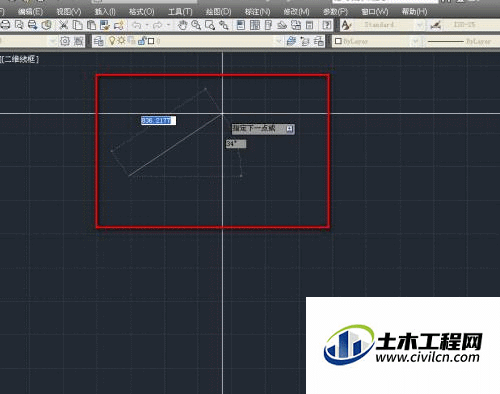Image resolution: width=500 pixels, height=394 pixels.
Task: Open the 标注(N) menu
Action: [x=257, y=12]
